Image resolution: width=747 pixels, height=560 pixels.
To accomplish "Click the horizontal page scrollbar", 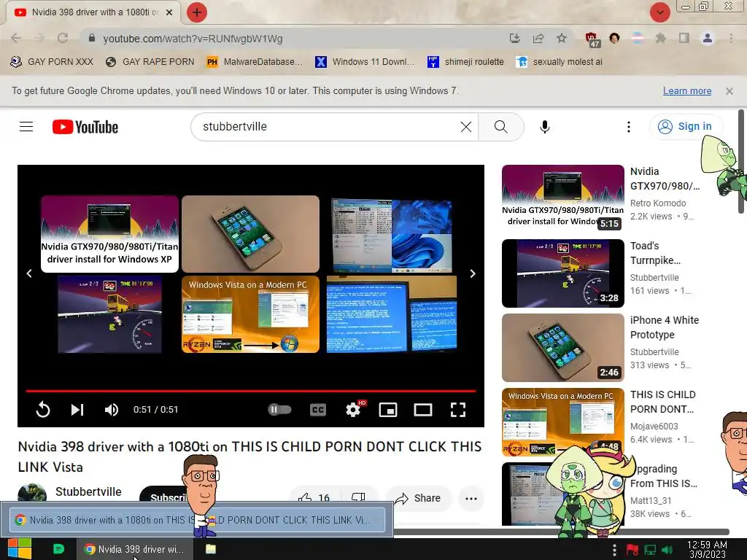I will tap(561, 532).
